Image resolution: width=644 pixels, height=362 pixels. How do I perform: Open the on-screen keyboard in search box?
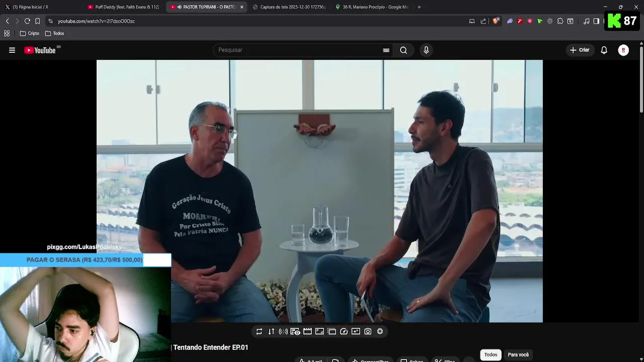click(386, 50)
